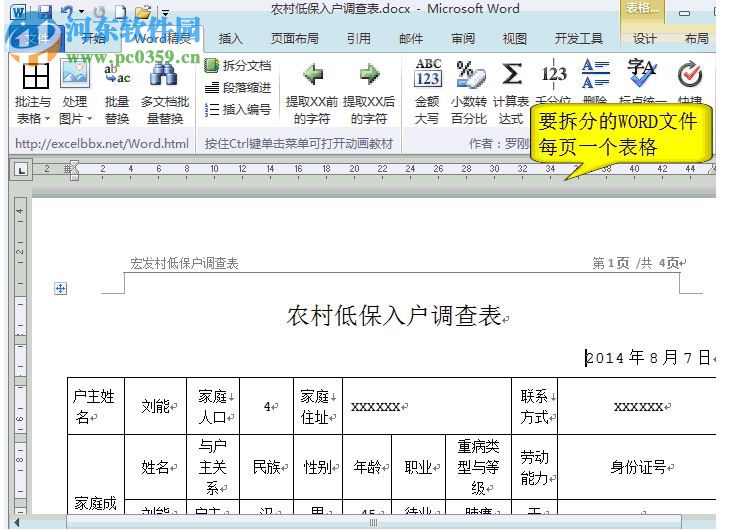Open the Undo history dropdown arrow
Image resolution: width=736 pixels, height=531 pixels.
pos(81,12)
